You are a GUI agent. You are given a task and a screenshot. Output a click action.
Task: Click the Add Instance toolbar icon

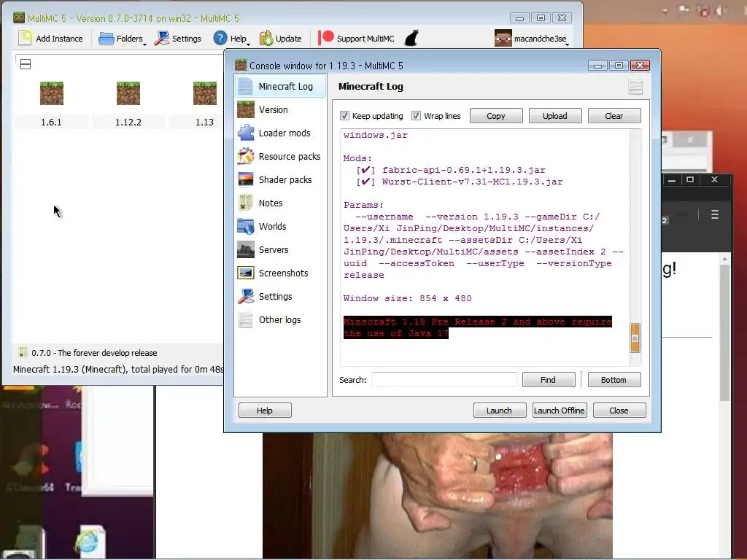pyautogui.click(x=25, y=38)
